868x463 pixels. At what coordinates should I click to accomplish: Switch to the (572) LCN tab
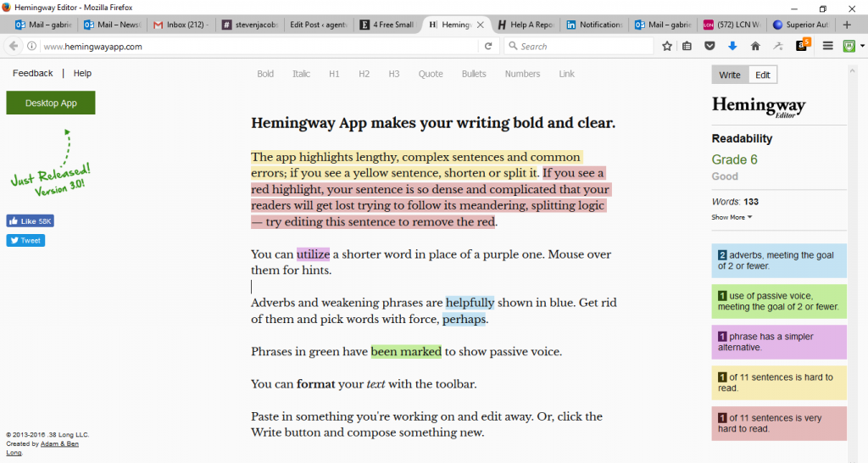pyautogui.click(x=732, y=25)
